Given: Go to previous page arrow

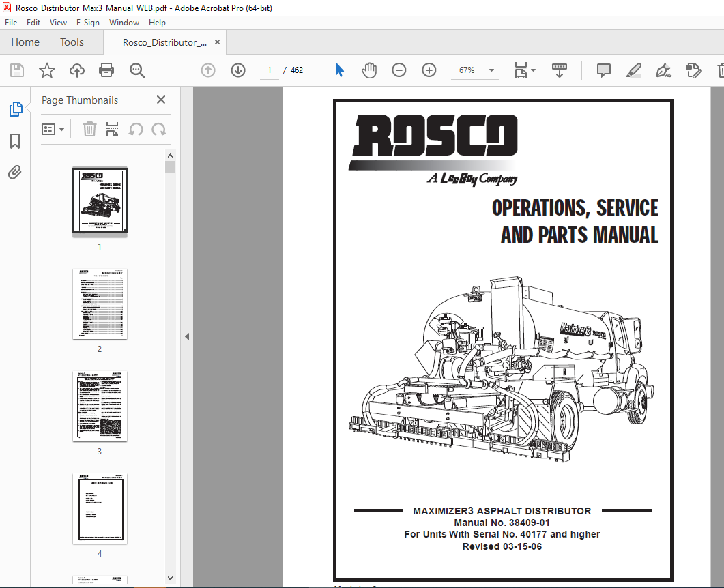Looking at the screenshot, I should point(208,70).
